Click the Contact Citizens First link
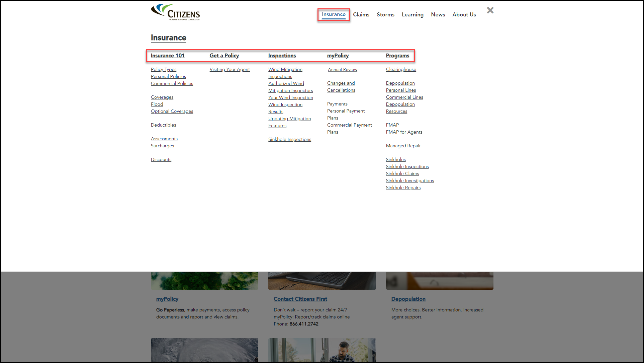The width and height of the screenshot is (644, 363). tap(300, 299)
